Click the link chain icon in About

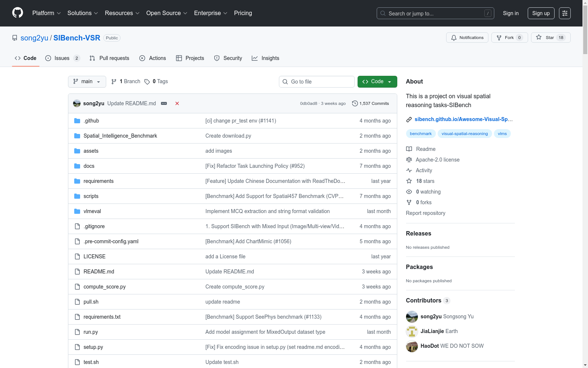(x=409, y=119)
